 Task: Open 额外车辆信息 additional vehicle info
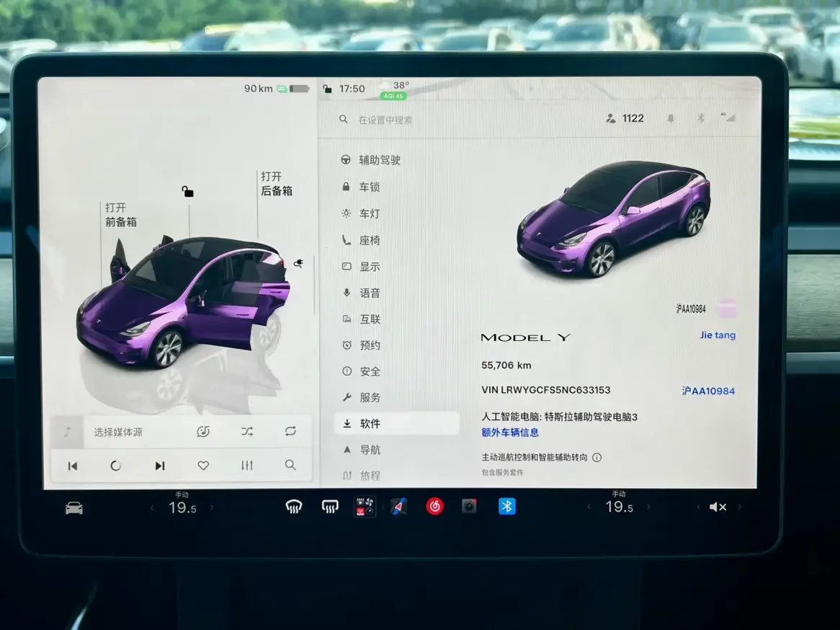click(510, 432)
